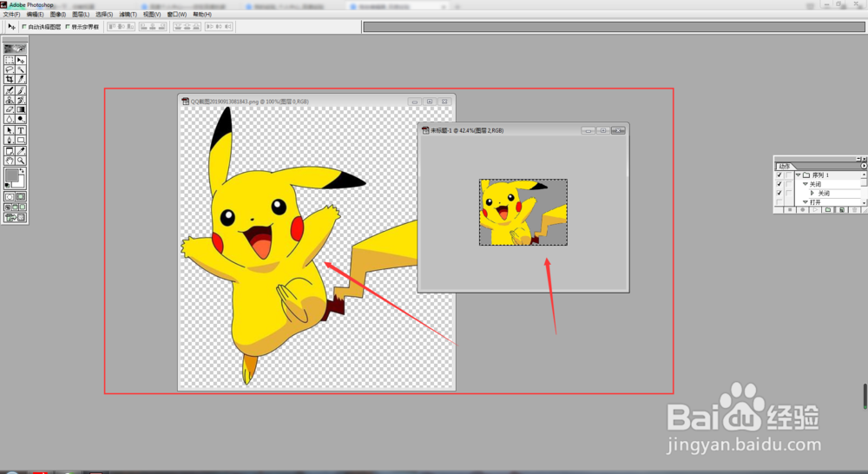Select the Slice tool
The height and width of the screenshot is (474, 868).
[x=21, y=79]
